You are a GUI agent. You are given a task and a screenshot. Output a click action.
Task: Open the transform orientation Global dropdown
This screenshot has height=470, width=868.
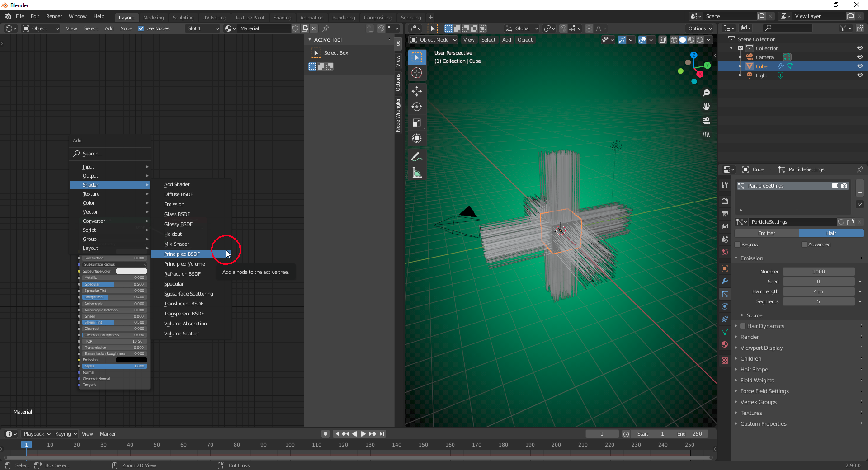click(521, 28)
